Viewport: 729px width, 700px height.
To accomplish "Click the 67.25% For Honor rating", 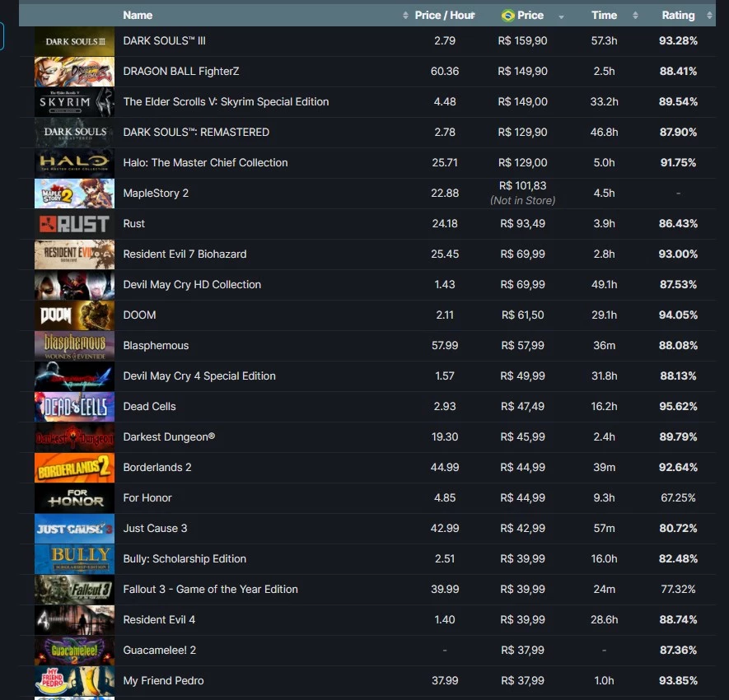I will click(x=678, y=497).
